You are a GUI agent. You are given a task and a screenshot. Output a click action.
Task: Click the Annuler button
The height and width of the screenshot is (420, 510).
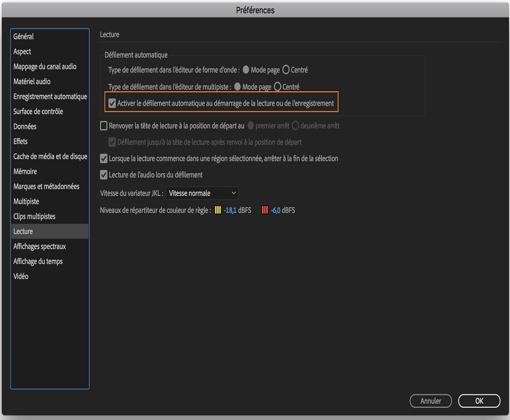430,401
